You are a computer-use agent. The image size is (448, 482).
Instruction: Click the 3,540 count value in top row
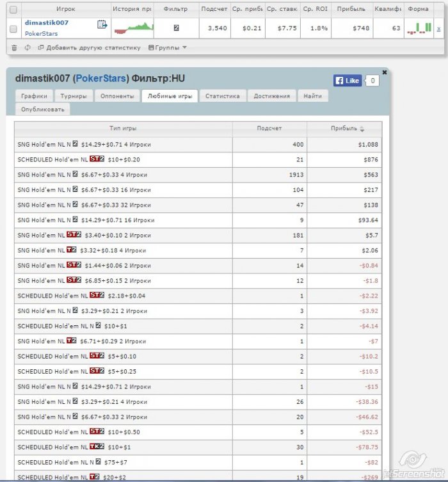click(x=218, y=28)
